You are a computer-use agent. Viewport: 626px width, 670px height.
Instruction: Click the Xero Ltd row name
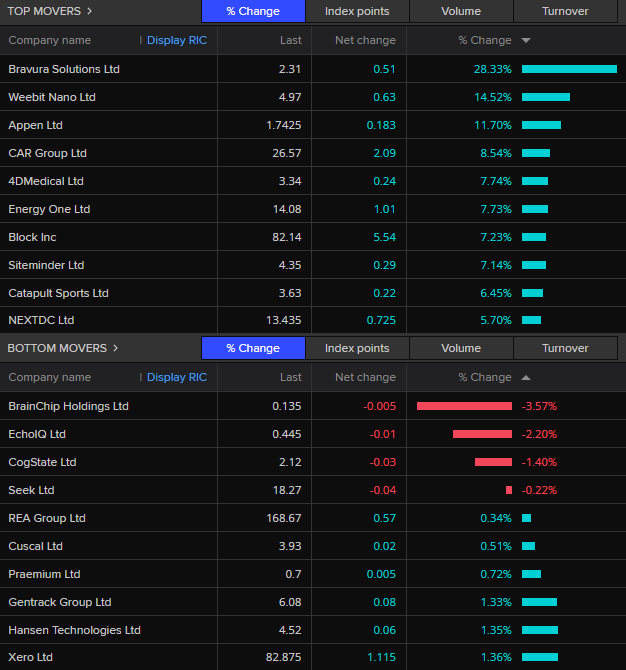(30, 657)
